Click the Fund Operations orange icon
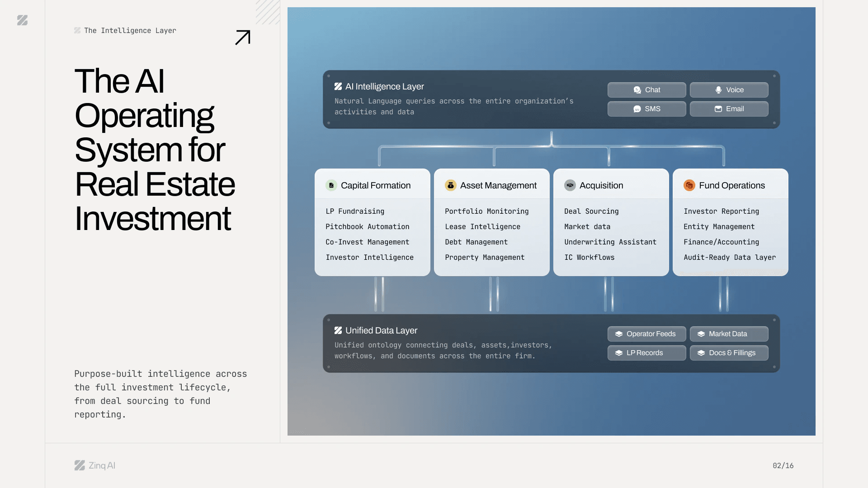868x488 pixels. tap(689, 185)
